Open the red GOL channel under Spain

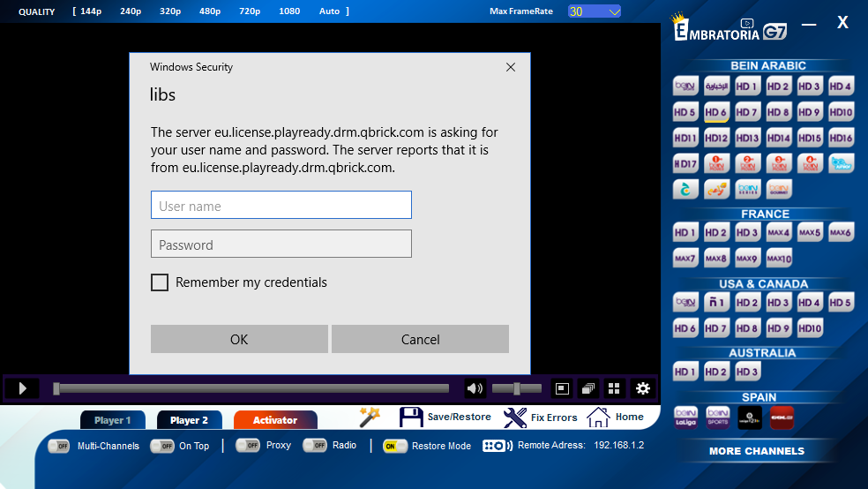[782, 418]
